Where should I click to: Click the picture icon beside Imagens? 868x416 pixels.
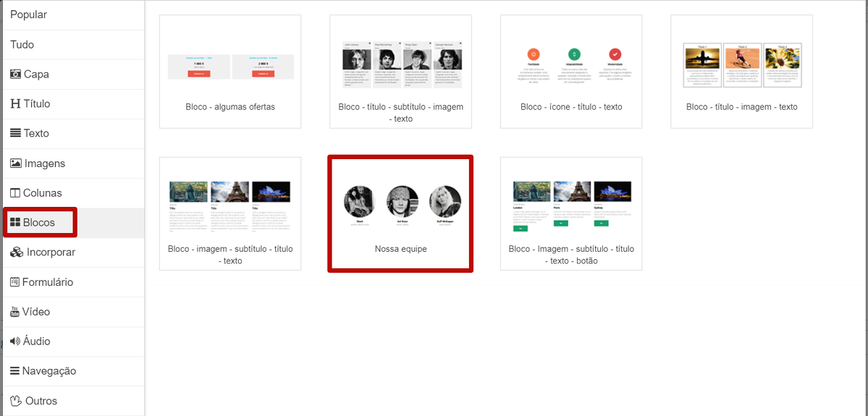16,164
